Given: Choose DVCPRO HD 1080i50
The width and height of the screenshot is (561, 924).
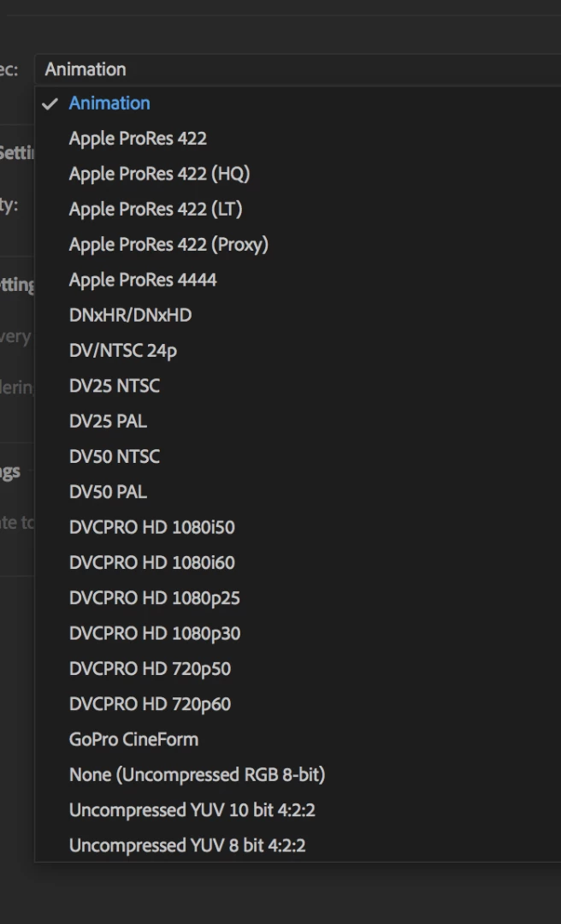Looking at the screenshot, I should pyautogui.click(x=298, y=527).
